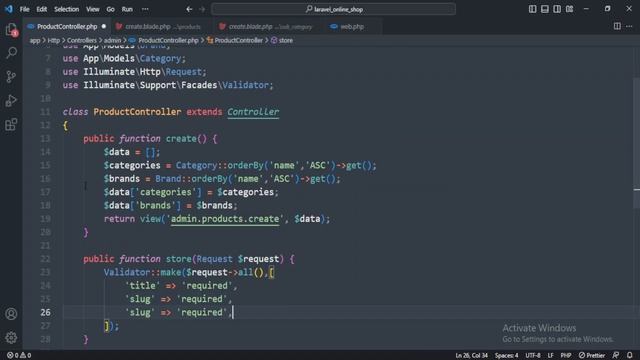Open the Selection menu
The height and width of the screenshot is (360, 640).
tap(67, 9)
